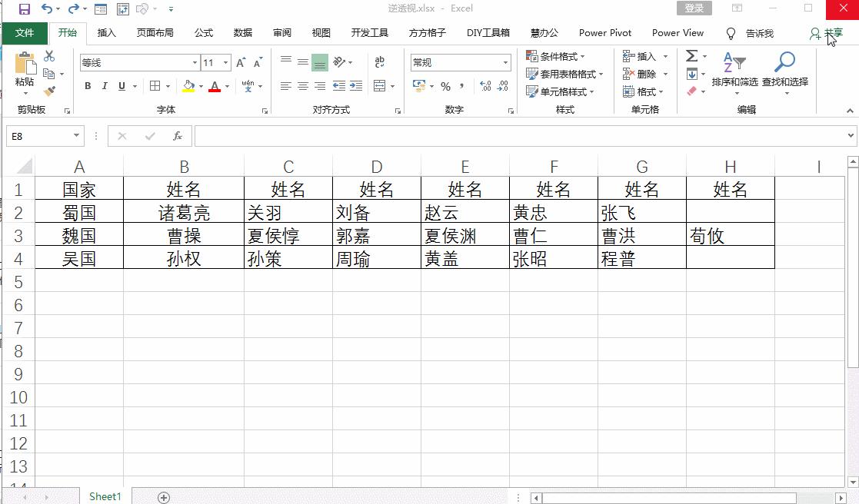The image size is (859, 504).
Task: Click the Clear (eraser) icon
Action: tap(692, 90)
